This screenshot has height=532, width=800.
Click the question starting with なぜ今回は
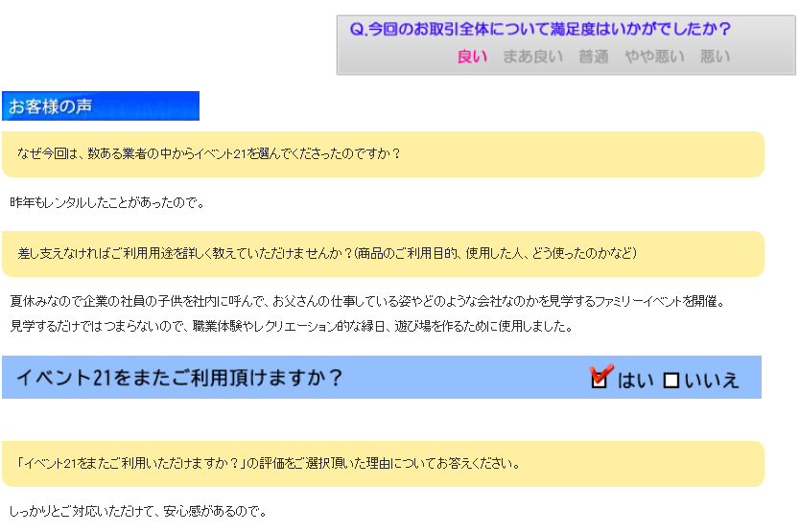click(208, 154)
